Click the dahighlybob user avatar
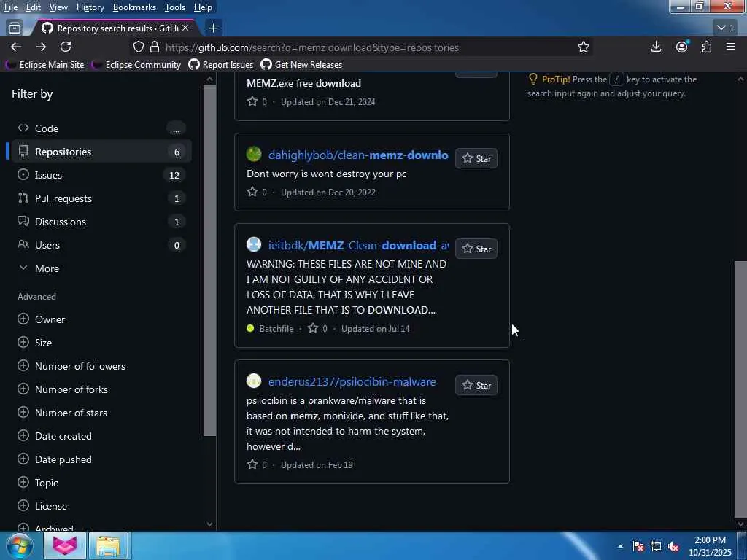 click(254, 154)
